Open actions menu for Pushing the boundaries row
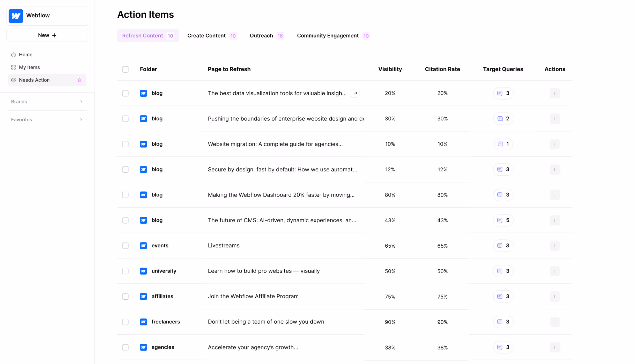Screen dimensions: 636x364 coord(555,119)
